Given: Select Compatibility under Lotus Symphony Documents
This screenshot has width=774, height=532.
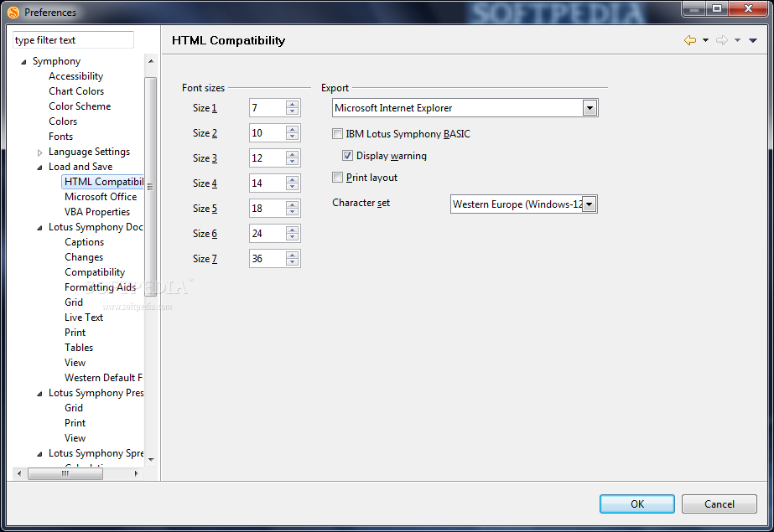Looking at the screenshot, I should pos(94,272).
